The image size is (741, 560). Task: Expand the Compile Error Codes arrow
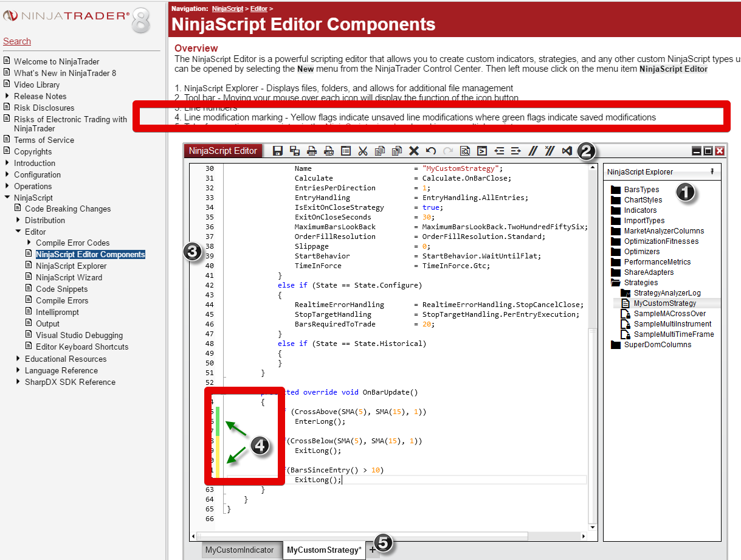click(x=29, y=243)
